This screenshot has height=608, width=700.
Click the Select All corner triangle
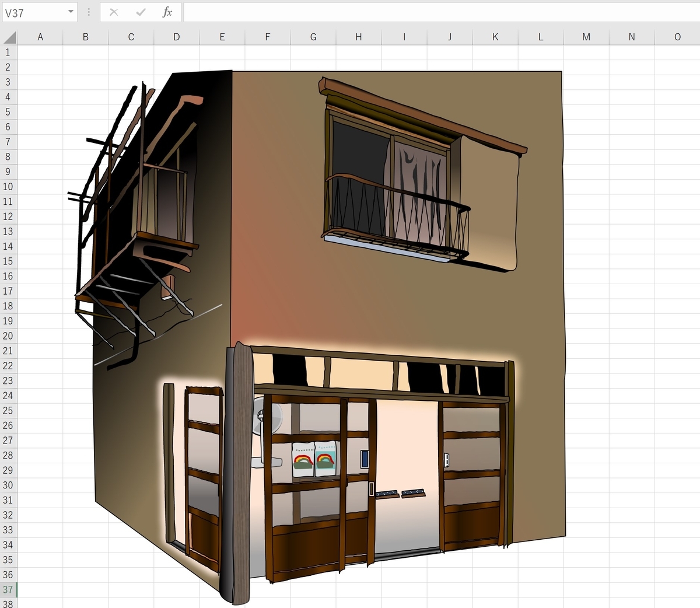click(9, 37)
